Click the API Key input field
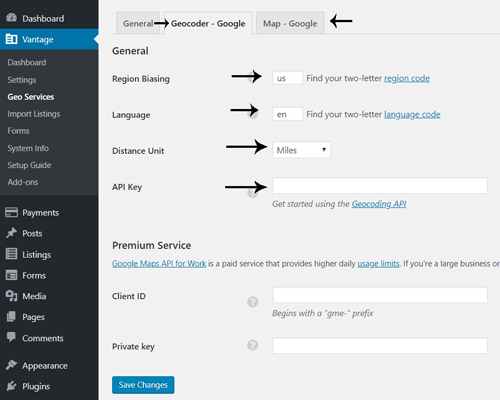The width and height of the screenshot is (500, 400). pos(380,185)
